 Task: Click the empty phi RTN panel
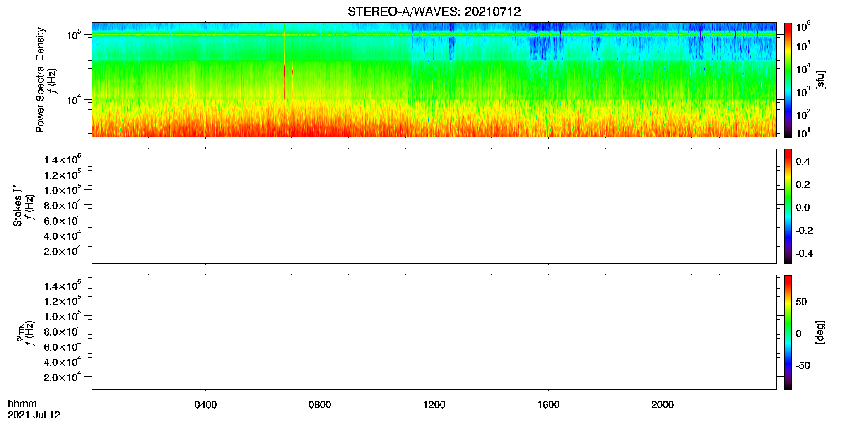pyautogui.click(x=434, y=332)
